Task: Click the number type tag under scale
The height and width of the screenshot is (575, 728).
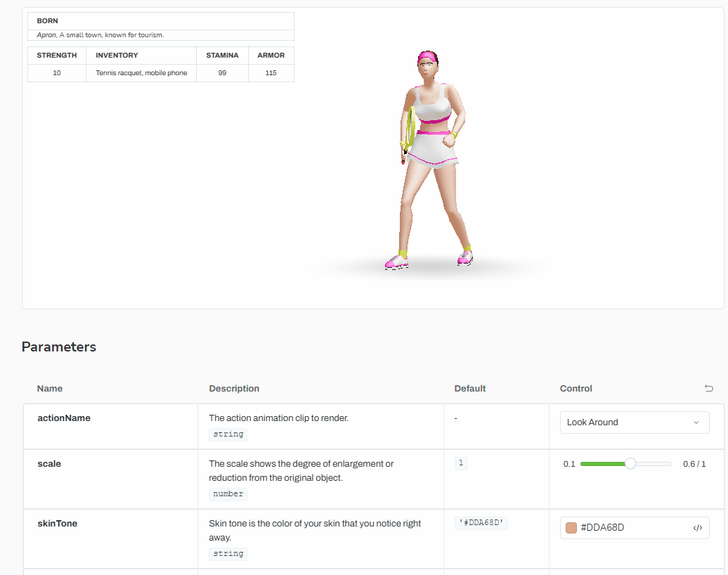Action: pyautogui.click(x=228, y=493)
